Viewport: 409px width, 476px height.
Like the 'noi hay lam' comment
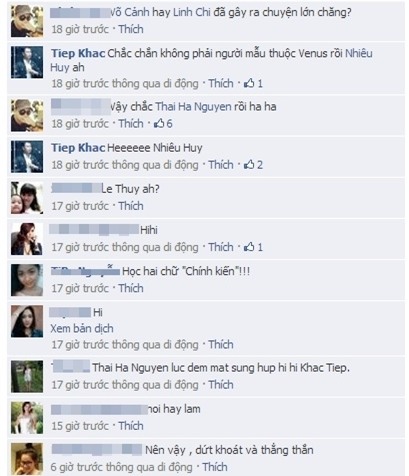(131, 426)
